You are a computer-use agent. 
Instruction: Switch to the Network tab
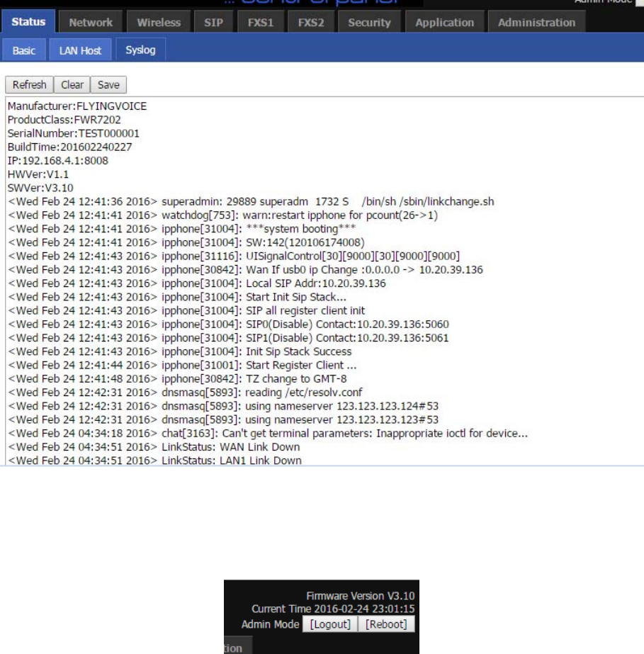[91, 22]
